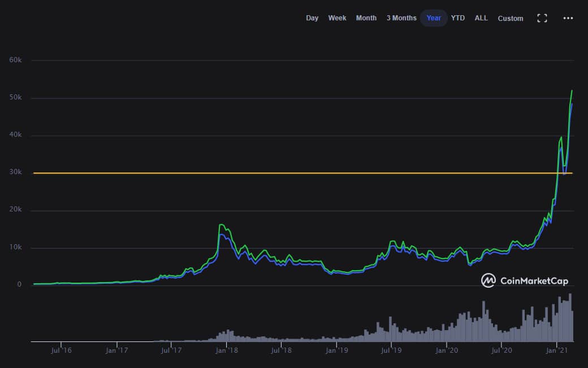Click the 30k y-axis label
588x368 pixels.
coord(15,172)
